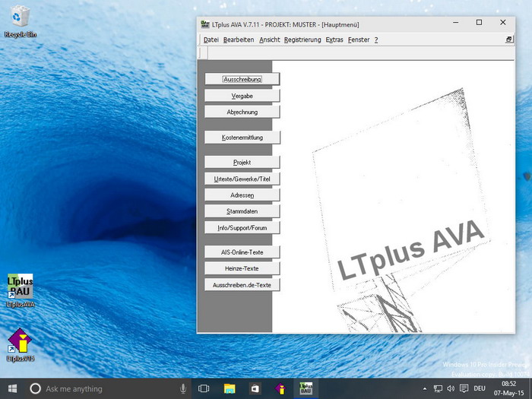The image size is (532, 399).
Task: Open Heinze-Texte
Action: point(242,269)
